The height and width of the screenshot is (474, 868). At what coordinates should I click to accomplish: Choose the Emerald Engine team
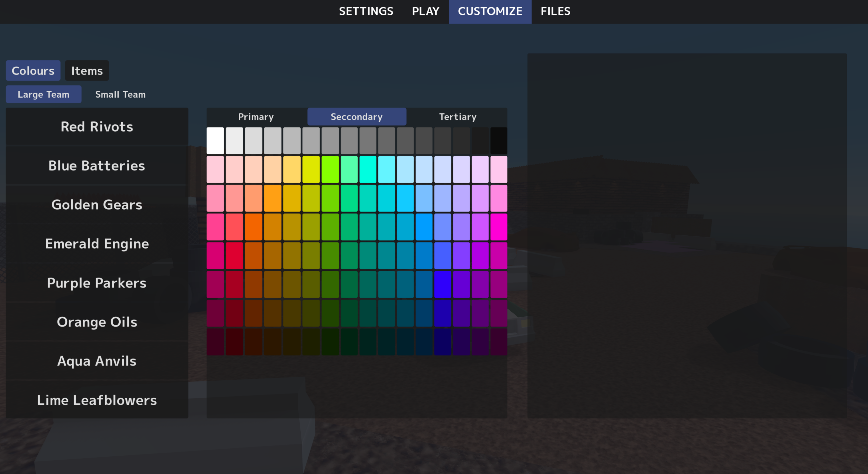(97, 244)
